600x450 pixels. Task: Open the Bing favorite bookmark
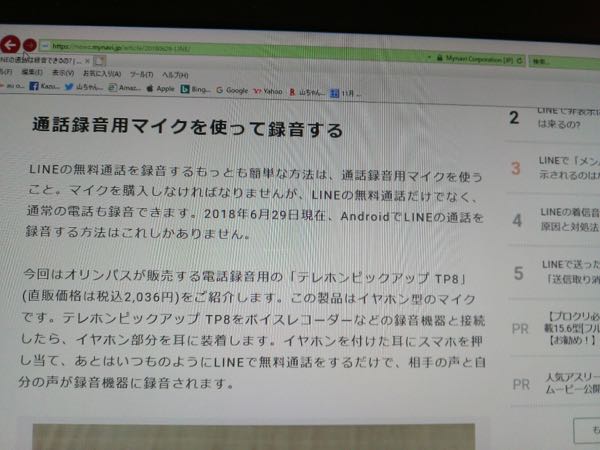point(195,90)
